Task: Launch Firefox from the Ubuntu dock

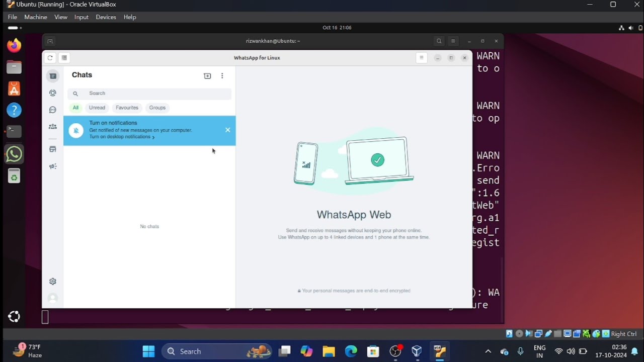Action: [14, 45]
